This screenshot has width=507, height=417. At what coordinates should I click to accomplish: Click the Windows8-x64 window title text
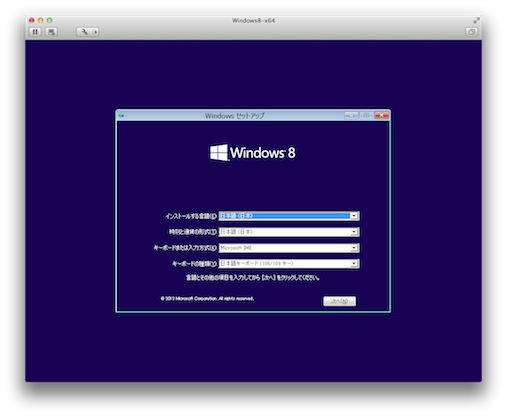254,20
